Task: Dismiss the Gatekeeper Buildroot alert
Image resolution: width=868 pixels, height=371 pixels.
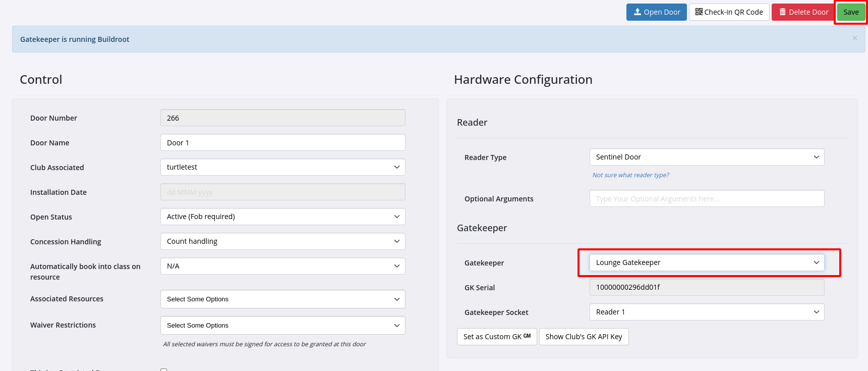Action: pyautogui.click(x=854, y=38)
